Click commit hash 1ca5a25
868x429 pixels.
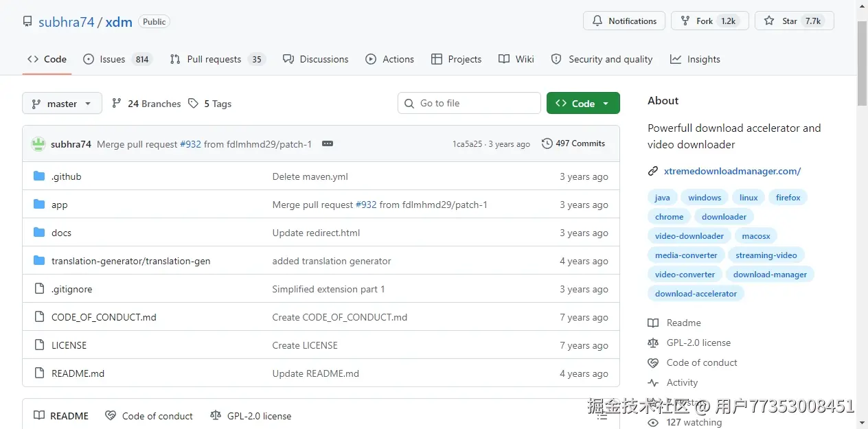467,144
